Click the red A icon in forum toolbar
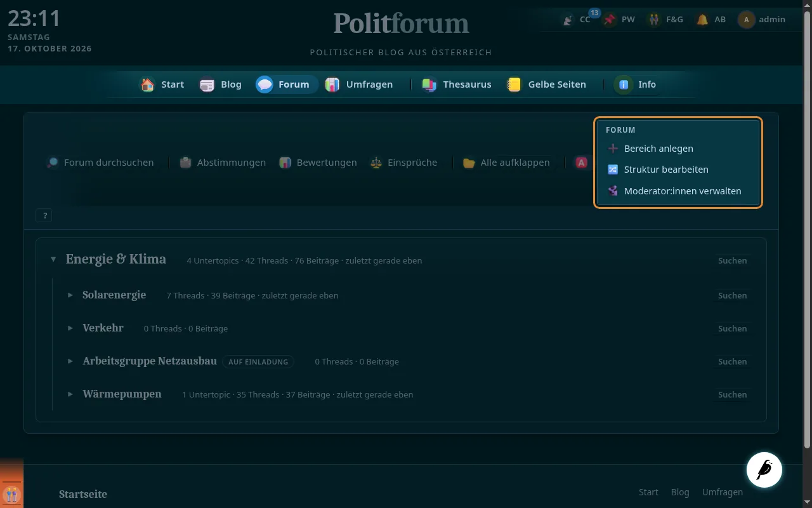 (x=581, y=163)
